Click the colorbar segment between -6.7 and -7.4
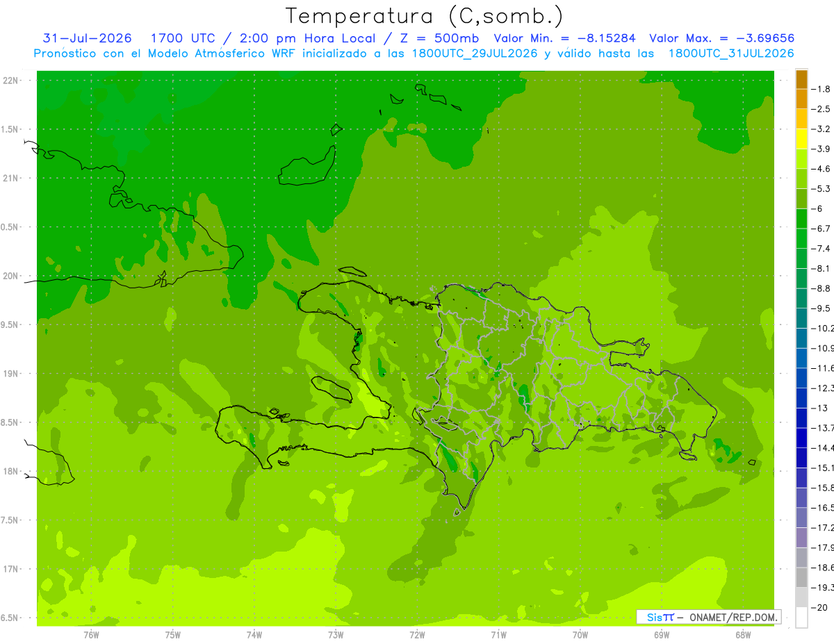834x644 pixels. tap(801, 238)
